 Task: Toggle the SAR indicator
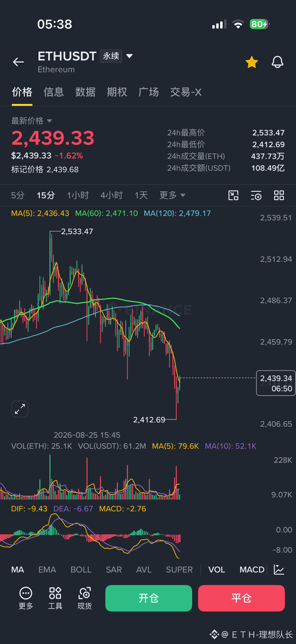[114, 570]
